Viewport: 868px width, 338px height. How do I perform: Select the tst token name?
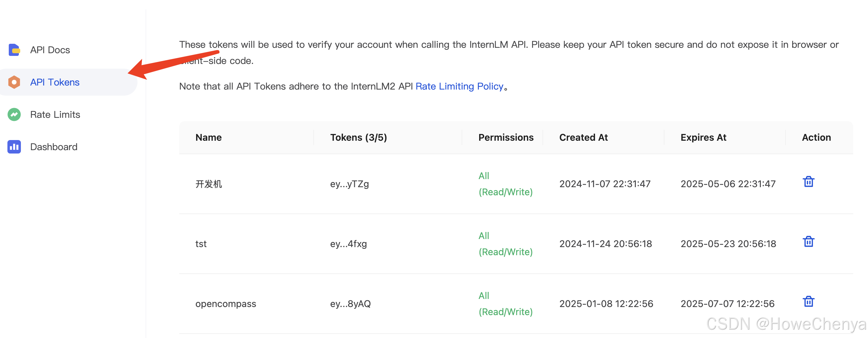point(201,244)
